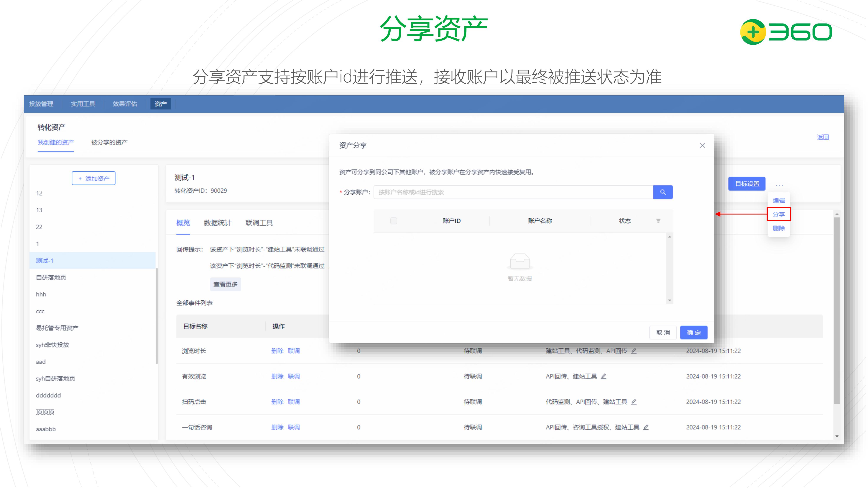This screenshot has width=868, height=488.
Task: Switch to 我创建的资产 tab
Action: tap(56, 142)
